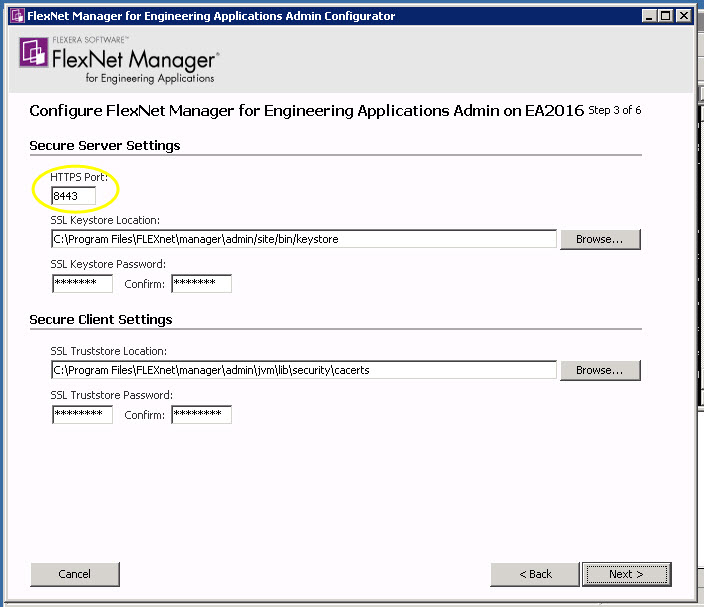Focus the SSL Truststore Location path field
704x607 pixels.
point(304,370)
